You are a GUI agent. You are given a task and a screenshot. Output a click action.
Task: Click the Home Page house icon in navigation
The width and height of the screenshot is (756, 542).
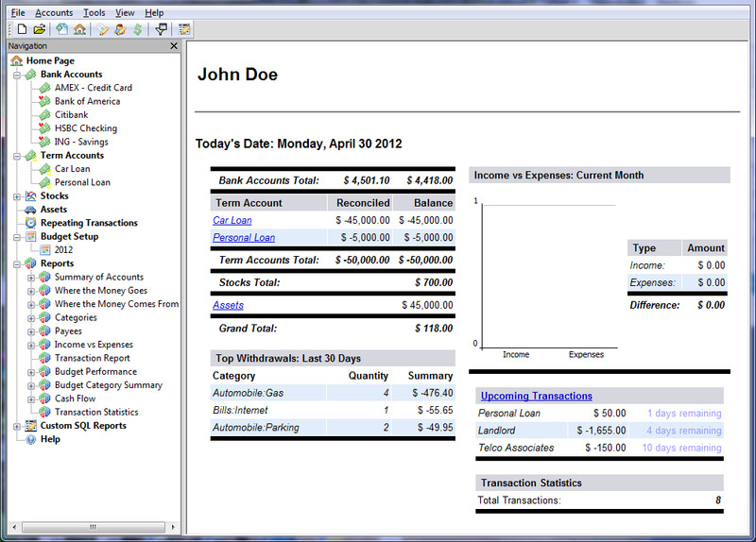click(x=16, y=60)
